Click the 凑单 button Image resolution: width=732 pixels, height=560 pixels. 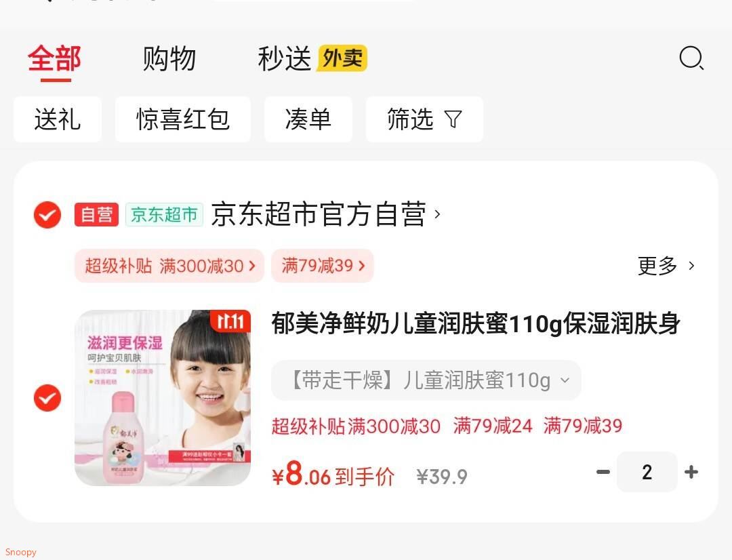[x=308, y=119]
